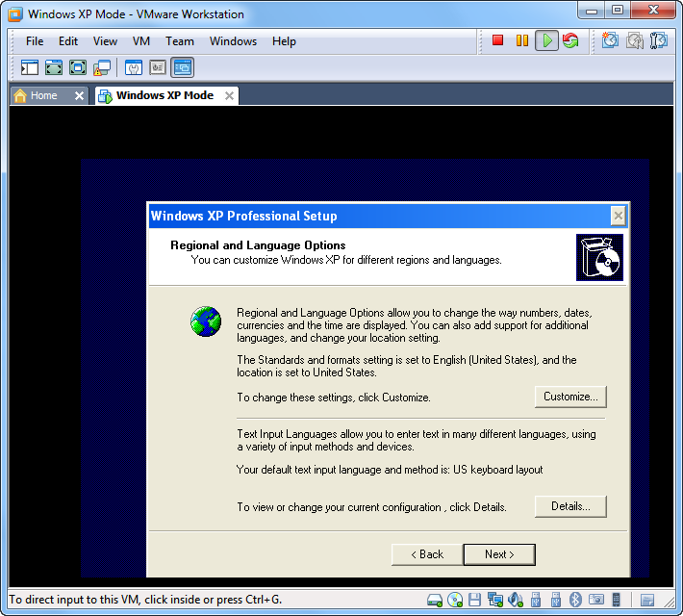683x616 pixels.
Task: Open the File menu
Action: (x=35, y=41)
